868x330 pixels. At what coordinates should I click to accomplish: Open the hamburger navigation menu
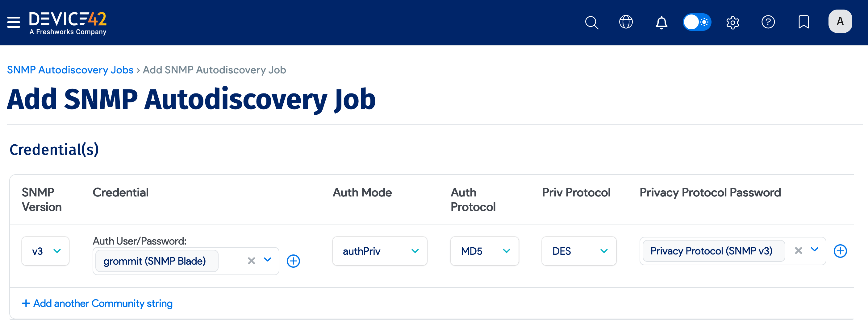(x=13, y=22)
